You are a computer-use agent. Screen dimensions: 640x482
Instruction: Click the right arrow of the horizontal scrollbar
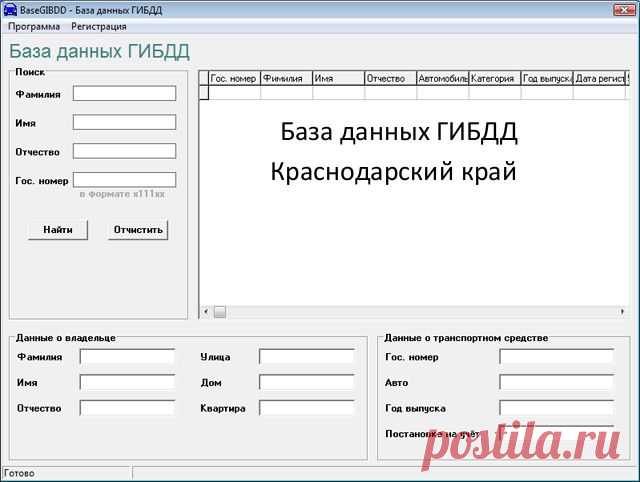tap(622, 312)
